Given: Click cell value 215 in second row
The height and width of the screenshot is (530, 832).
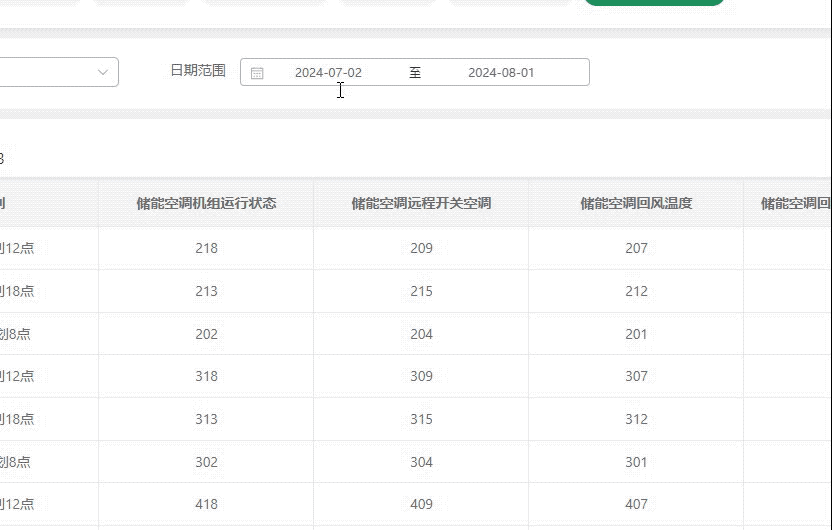Looking at the screenshot, I should pyautogui.click(x=421, y=291).
